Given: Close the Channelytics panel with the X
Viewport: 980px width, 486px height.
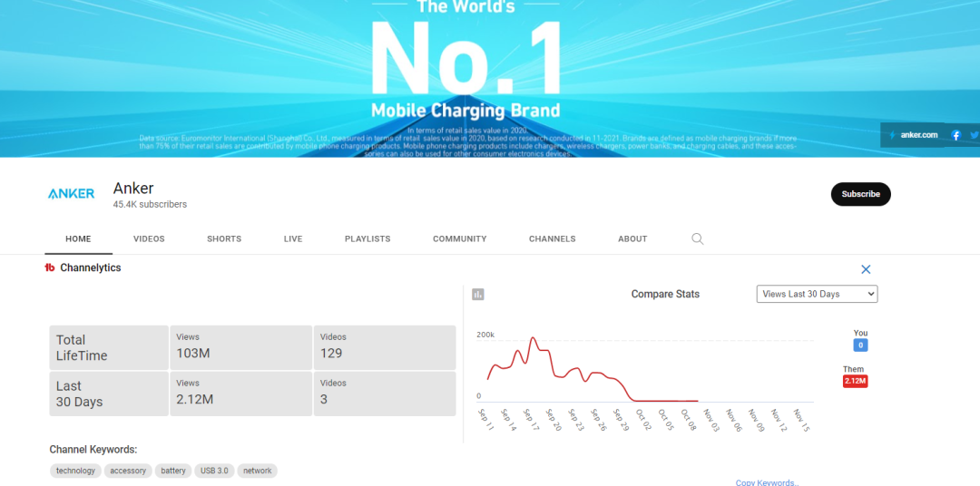Looking at the screenshot, I should click(x=866, y=269).
